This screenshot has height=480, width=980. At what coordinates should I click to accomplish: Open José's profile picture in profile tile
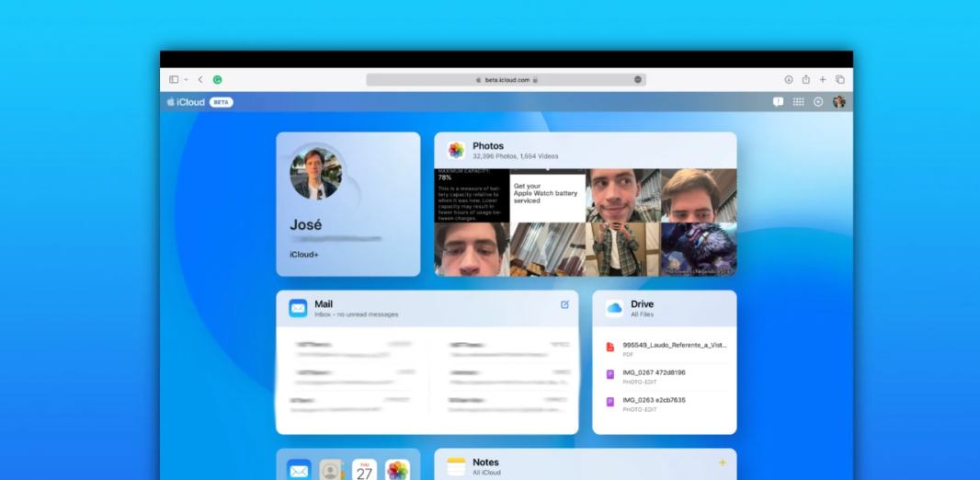(316, 174)
